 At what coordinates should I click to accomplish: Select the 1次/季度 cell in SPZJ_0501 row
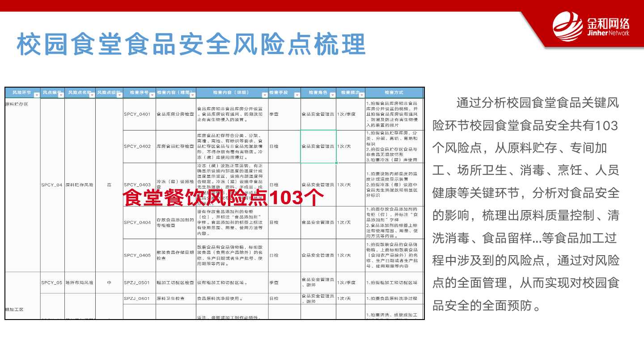pyautogui.click(x=350, y=282)
